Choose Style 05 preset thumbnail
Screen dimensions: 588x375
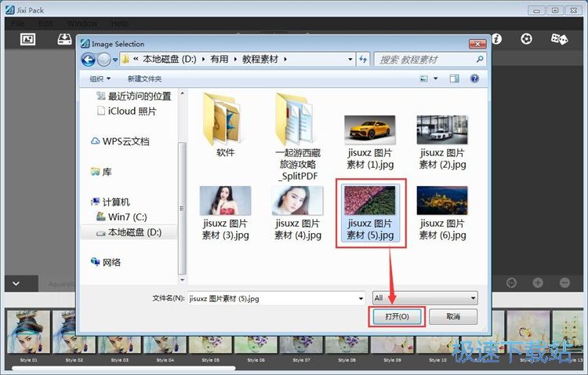[210, 345]
